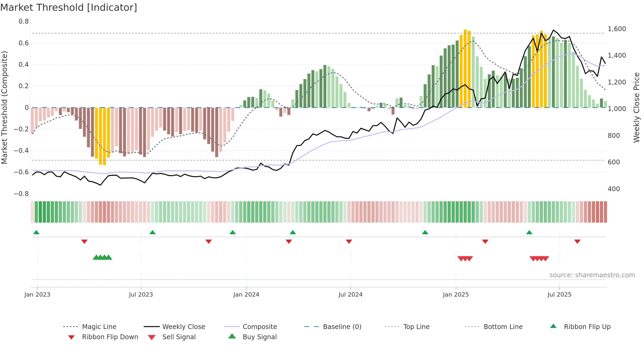Click the sell signal cluster before Jul 2025
The height and width of the screenshot is (362, 644).
point(539,258)
